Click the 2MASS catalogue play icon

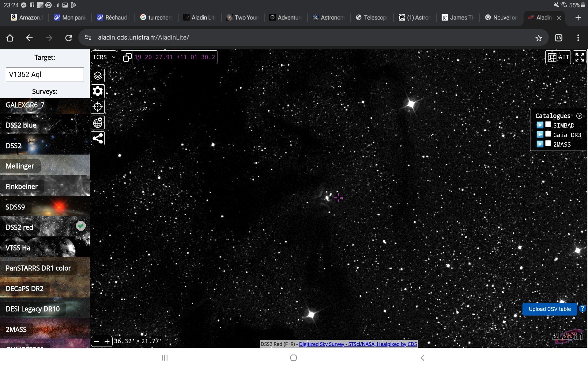(x=540, y=144)
